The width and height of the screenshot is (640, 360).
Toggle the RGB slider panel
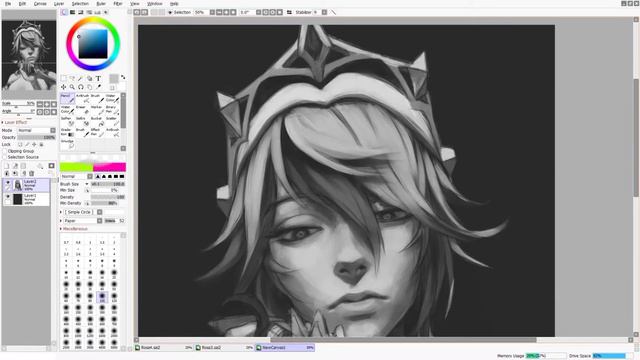[73, 12]
